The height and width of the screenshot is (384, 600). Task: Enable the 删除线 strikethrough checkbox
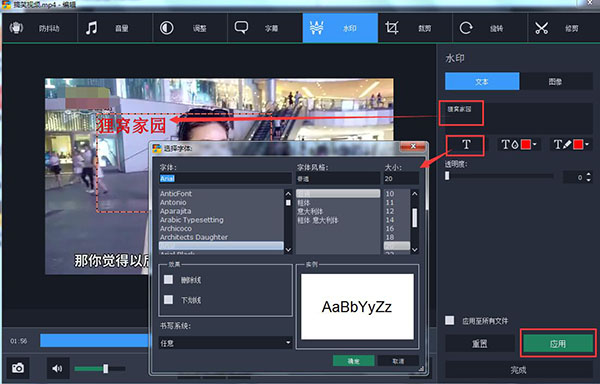[168, 280]
